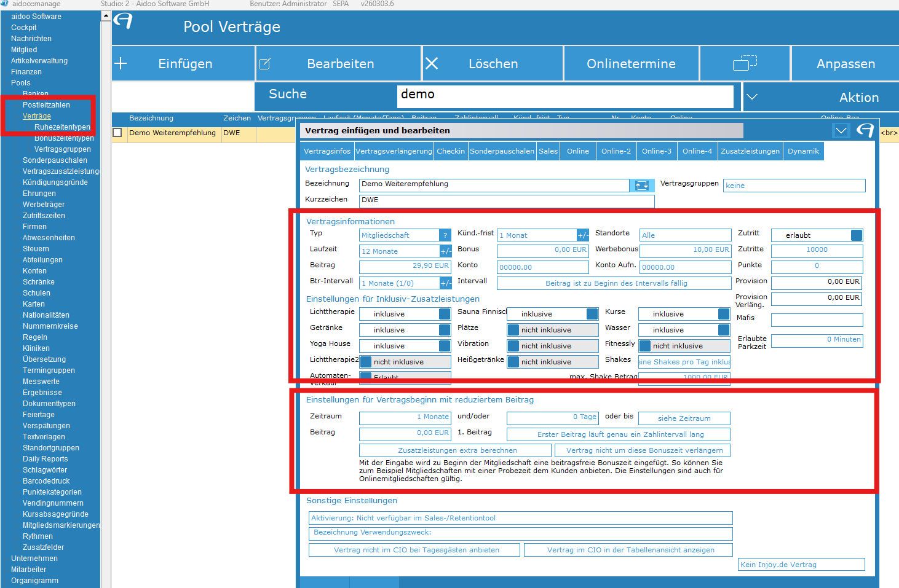Click the swap arrows icon beside Bezeichnung
This screenshot has width=899, height=588.
641,185
